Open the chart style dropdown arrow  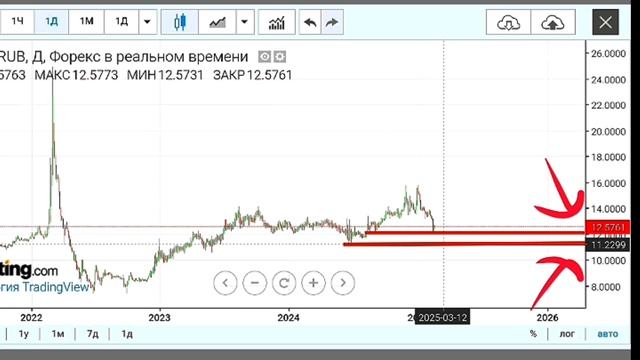click(245, 22)
